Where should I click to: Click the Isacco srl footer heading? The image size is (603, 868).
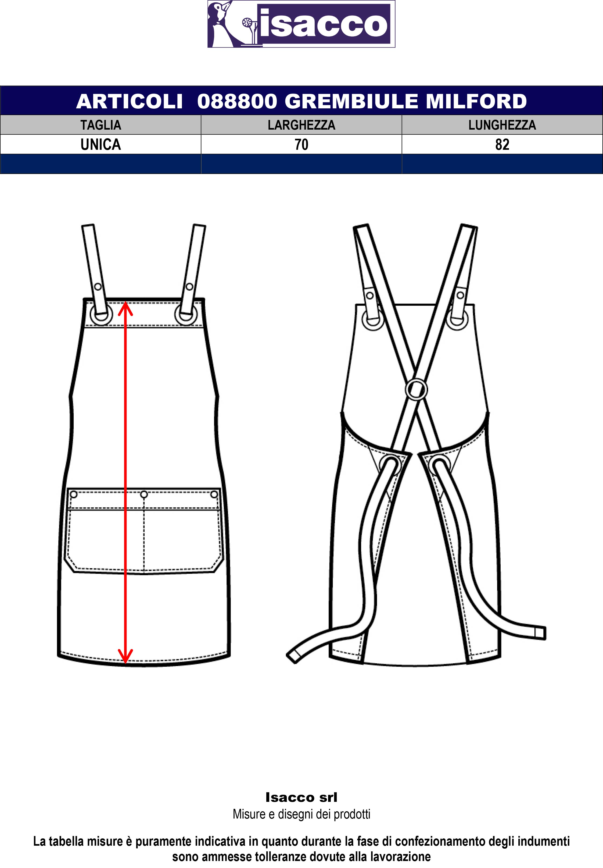[x=301, y=797]
